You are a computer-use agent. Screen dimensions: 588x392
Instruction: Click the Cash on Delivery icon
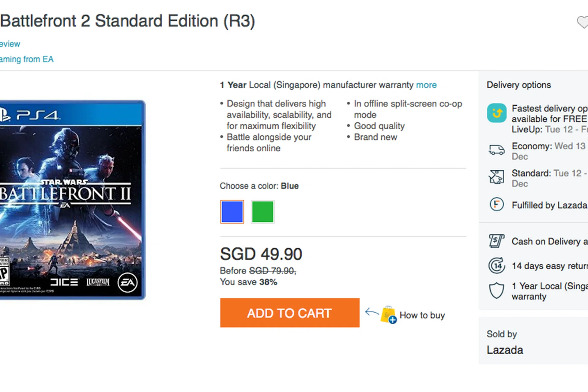[496, 241]
